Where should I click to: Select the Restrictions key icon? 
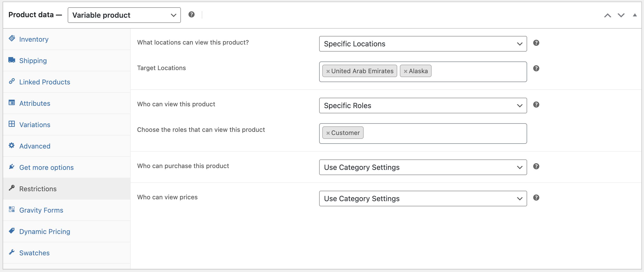tap(12, 188)
